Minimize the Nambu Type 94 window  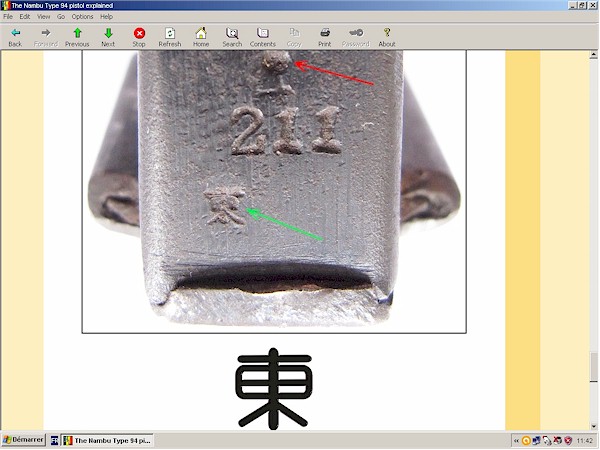coord(573,5)
